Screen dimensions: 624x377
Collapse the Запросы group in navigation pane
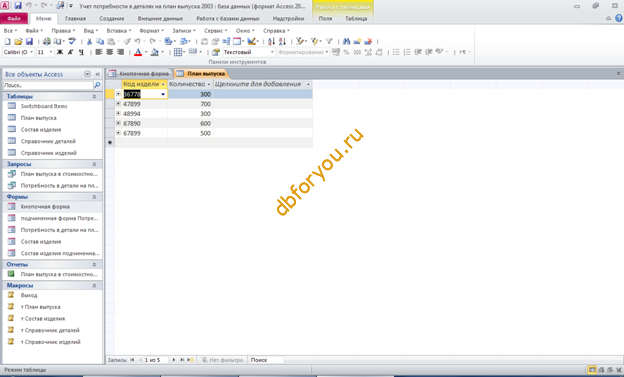pos(94,164)
